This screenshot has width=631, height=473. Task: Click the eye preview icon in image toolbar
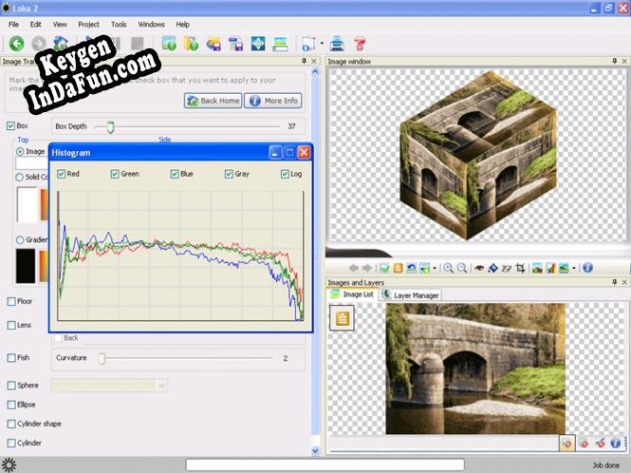click(x=479, y=268)
